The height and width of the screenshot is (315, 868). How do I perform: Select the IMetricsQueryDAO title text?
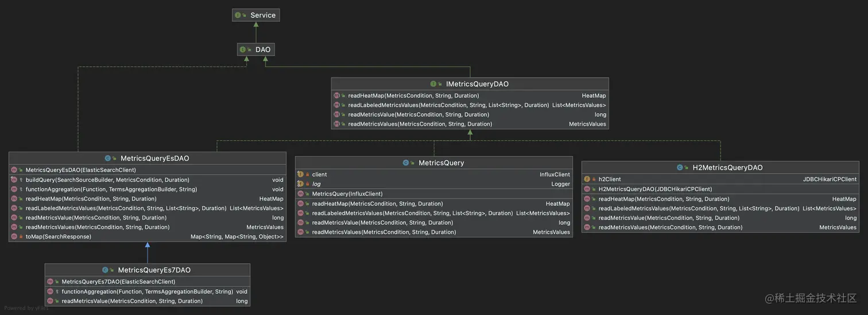(477, 84)
